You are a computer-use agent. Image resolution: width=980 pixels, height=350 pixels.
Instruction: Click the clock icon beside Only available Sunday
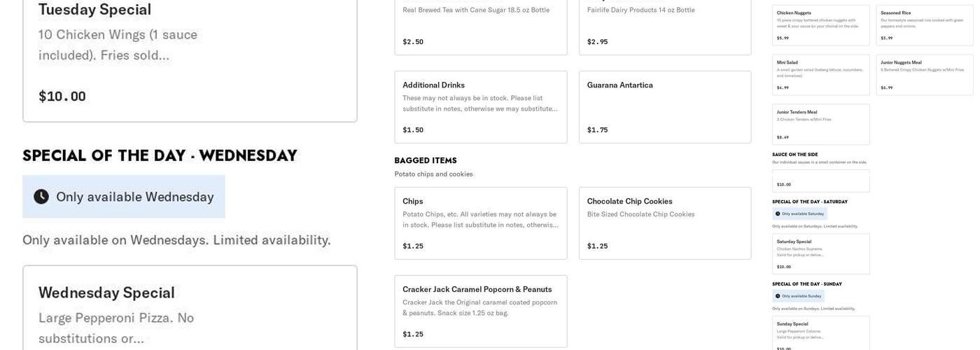coord(778,296)
